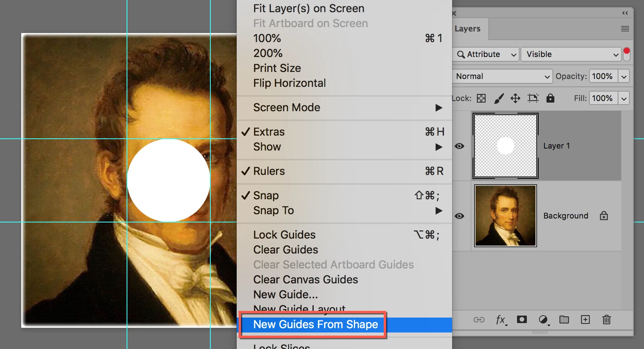
Task: Open the Visible filter dropdown
Action: [571, 54]
